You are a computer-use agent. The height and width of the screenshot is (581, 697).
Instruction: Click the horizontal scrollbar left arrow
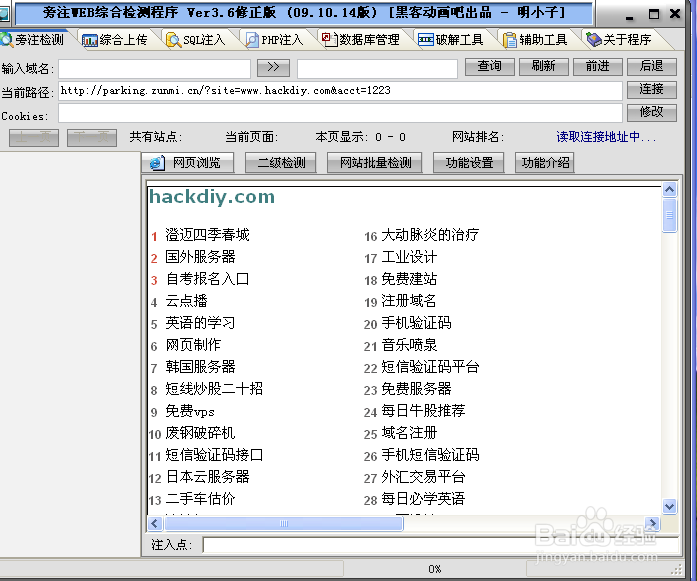coord(154,523)
